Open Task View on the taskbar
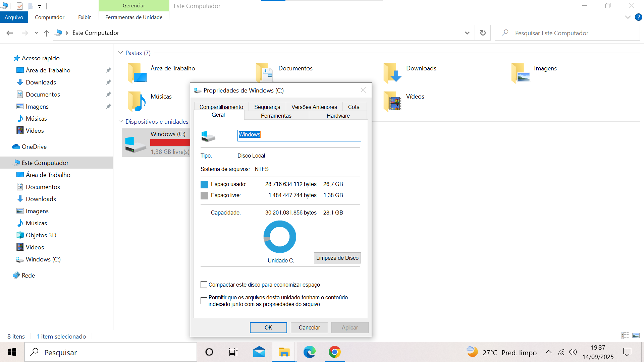The width and height of the screenshot is (644, 362). pos(233,352)
